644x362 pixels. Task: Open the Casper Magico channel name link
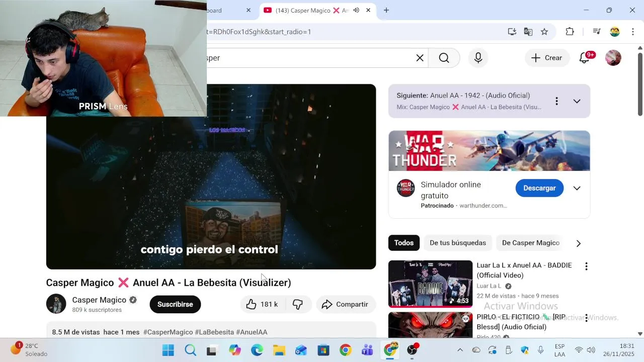click(99, 300)
